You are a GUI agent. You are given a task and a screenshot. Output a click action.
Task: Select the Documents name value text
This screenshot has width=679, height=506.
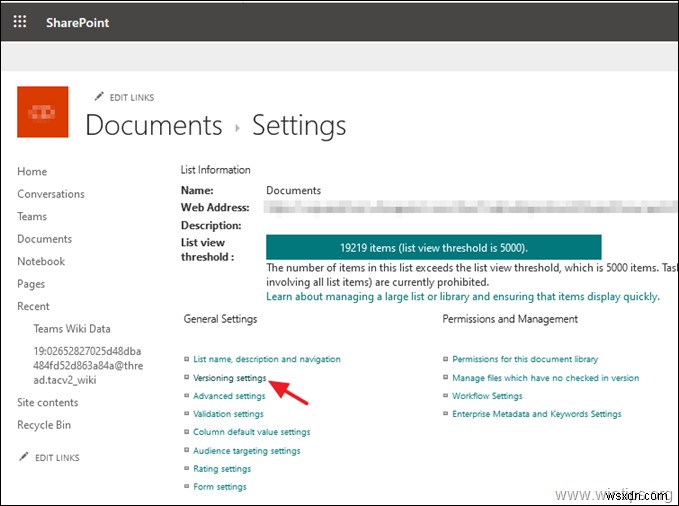pyautogui.click(x=294, y=191)
